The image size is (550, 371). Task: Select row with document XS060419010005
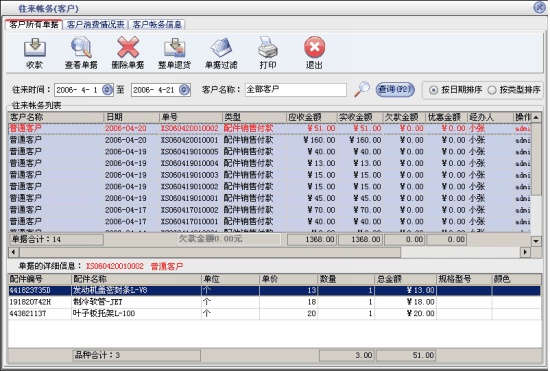coord(269,151)
